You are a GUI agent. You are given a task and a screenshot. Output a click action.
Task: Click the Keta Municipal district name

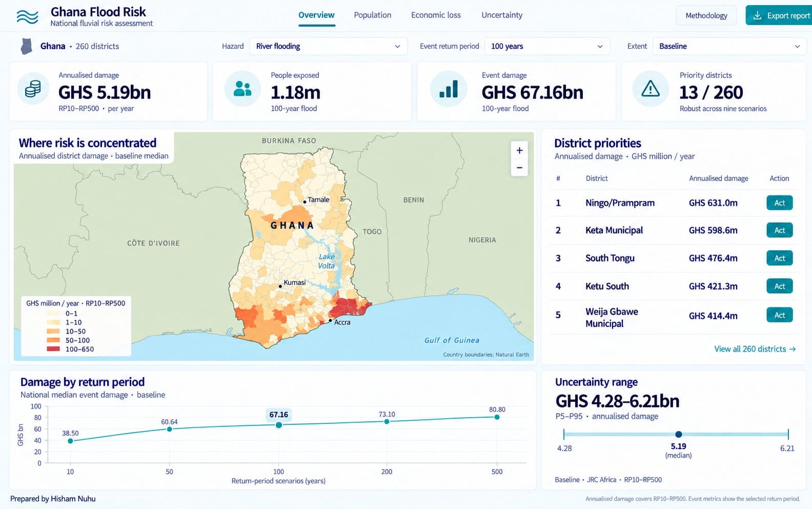614,230
